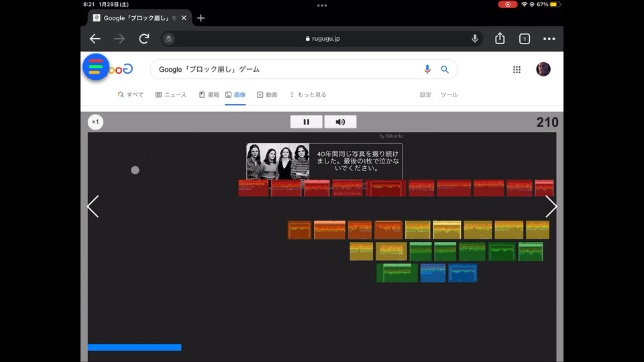Tap the battery 67% status indicator
The width and height of the screenshot is (644, 362).
coord(549,5)
